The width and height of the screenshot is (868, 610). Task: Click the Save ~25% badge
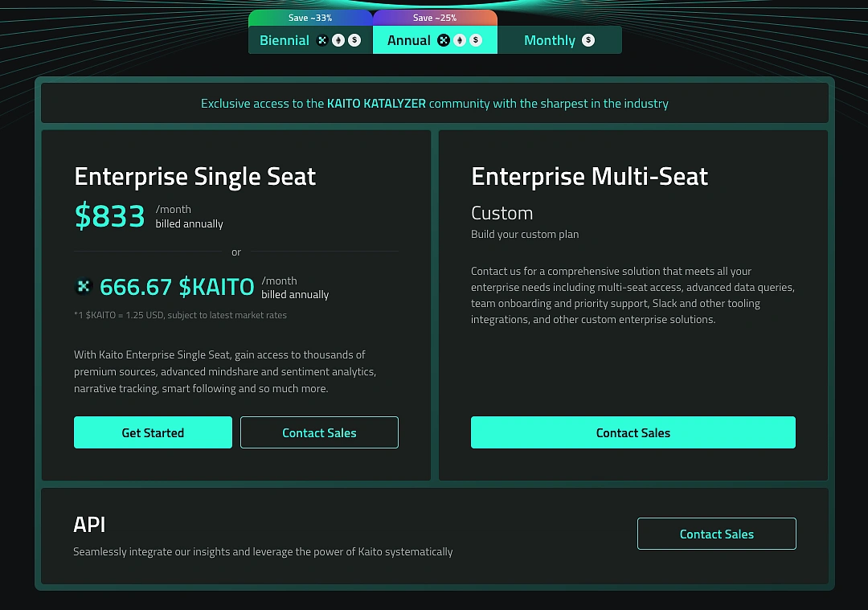(x=435, y=17)
